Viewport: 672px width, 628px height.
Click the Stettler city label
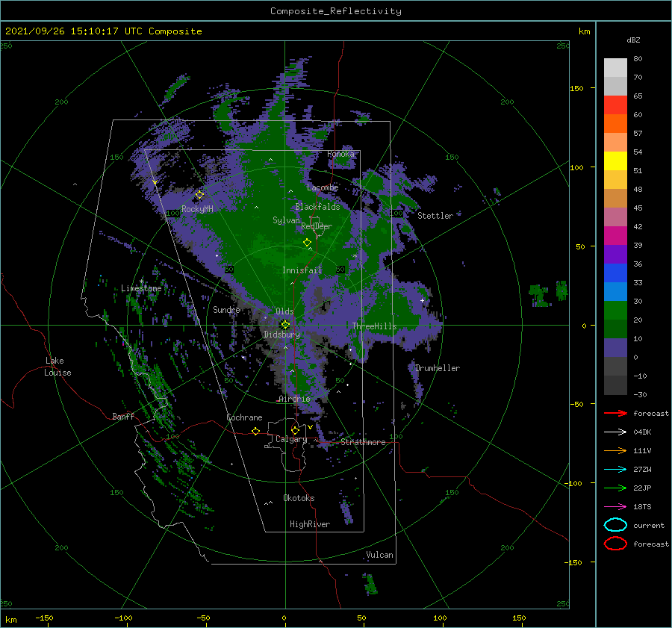click(435, 216)
